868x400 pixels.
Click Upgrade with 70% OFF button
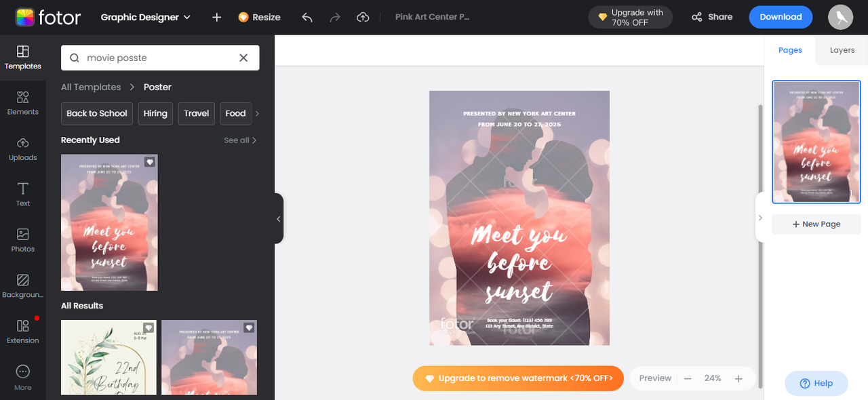pos(630,17)
